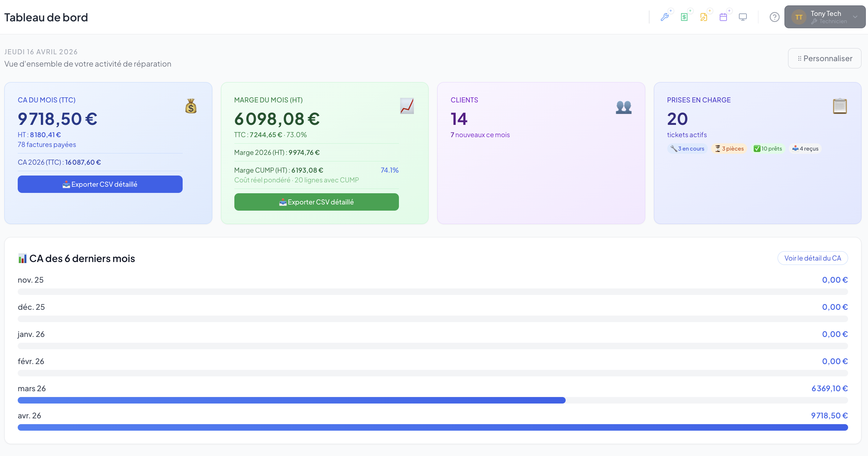Screen dimensions: 868x456
Task: Click the clients people icon
Action: click(x=624, y=107)
